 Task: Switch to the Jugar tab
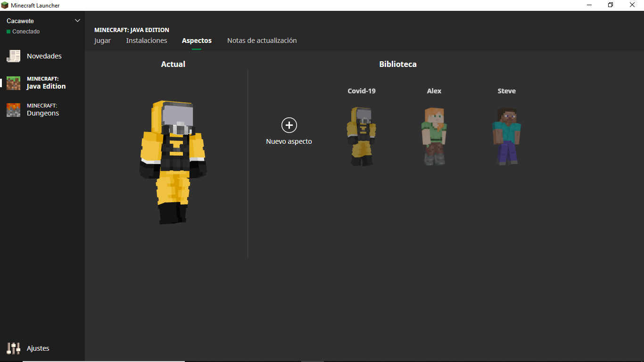[102, 41]
